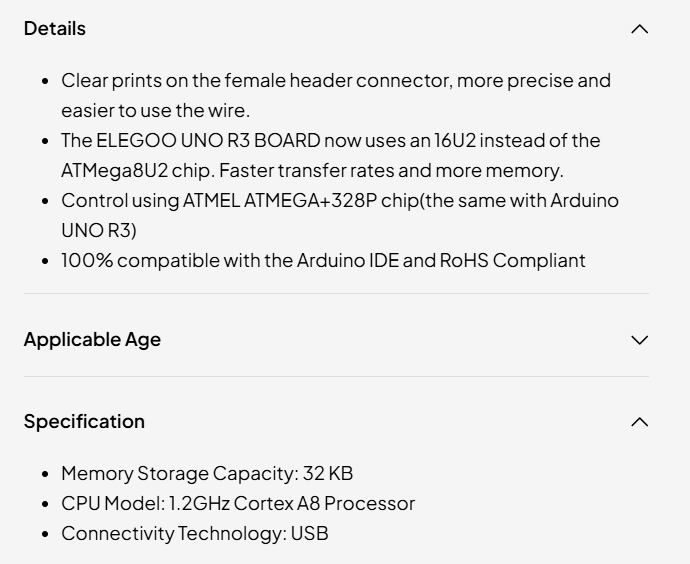Image resolution: width=690 pixels, height=564 pixels.
Task: Select the 'Clear prints on the female header' bullet
Action: [335, 80]
